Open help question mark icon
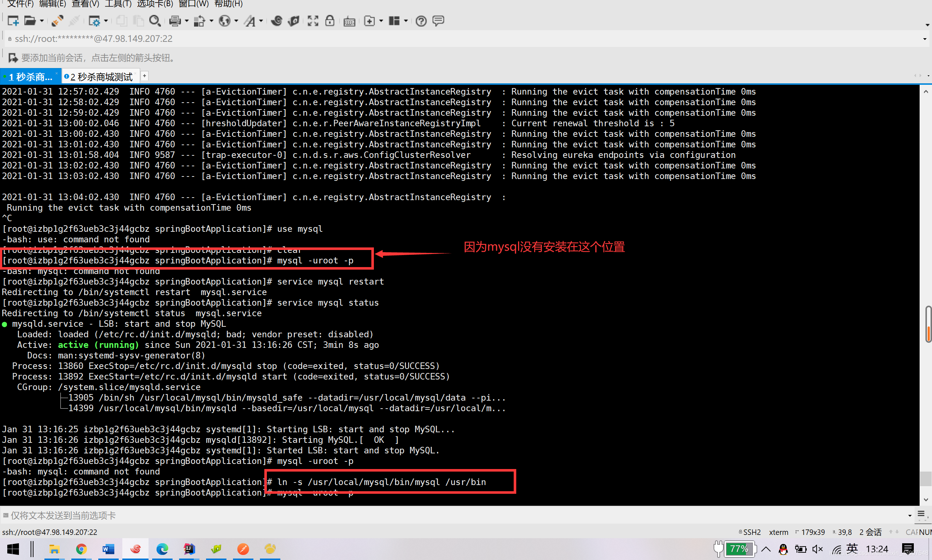Image resolution: width=932 pixels, height=560 pixels. pos(421,21)
